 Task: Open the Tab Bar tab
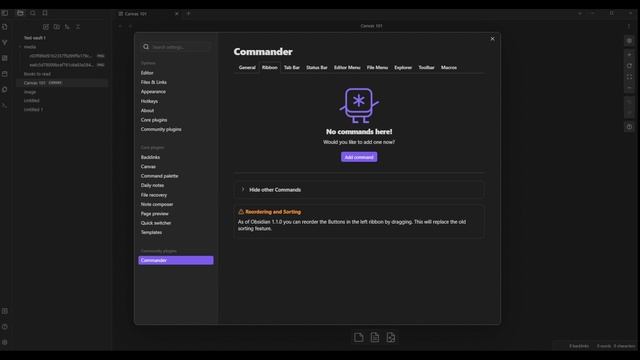pos(291,67)
